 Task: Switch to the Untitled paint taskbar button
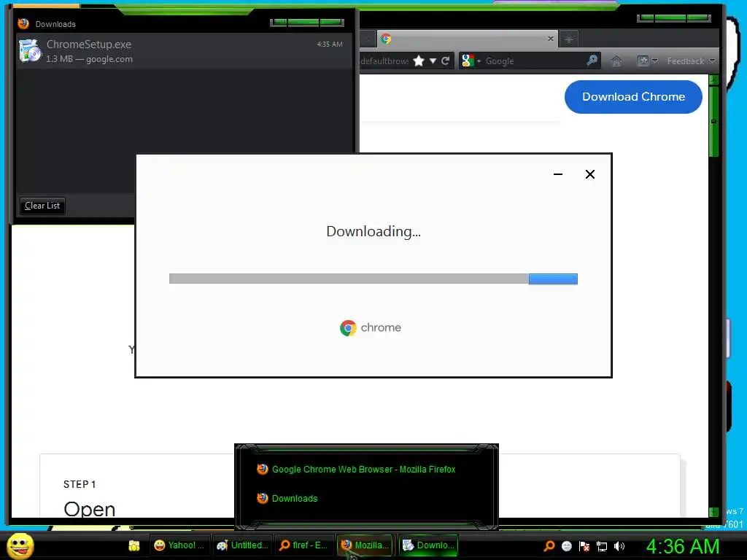242,545
